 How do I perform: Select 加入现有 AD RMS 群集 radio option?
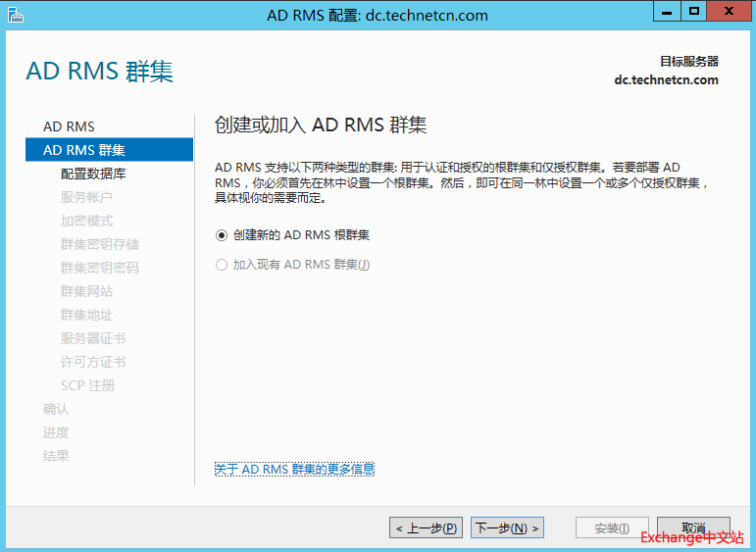(222, 265)
